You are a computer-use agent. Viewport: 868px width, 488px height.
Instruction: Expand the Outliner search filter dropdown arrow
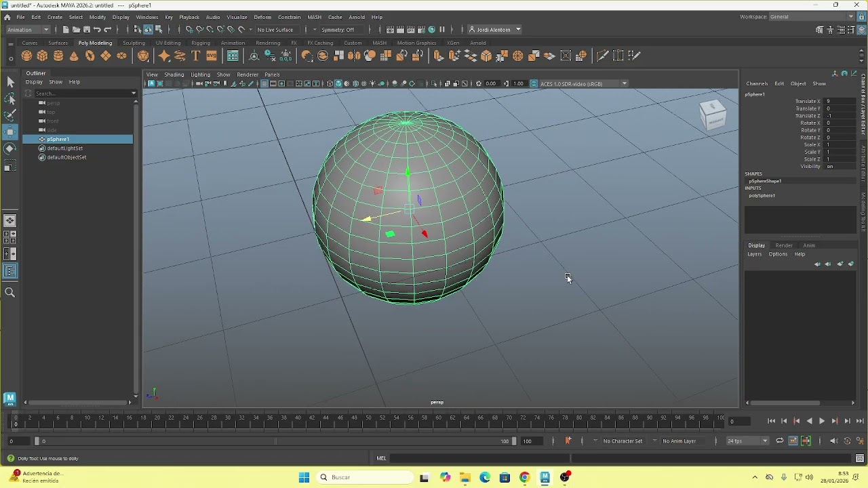click(x=134, y=94)
